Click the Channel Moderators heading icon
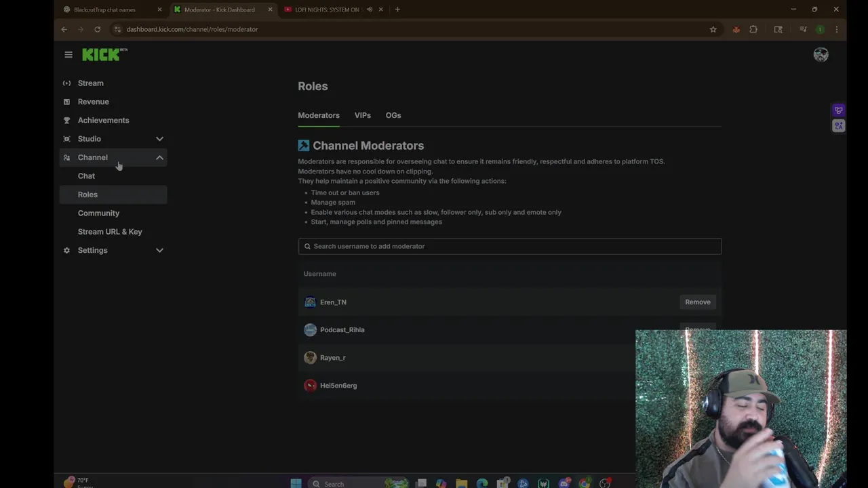This screenshot has width=868, height=488. tap(304, 146)
